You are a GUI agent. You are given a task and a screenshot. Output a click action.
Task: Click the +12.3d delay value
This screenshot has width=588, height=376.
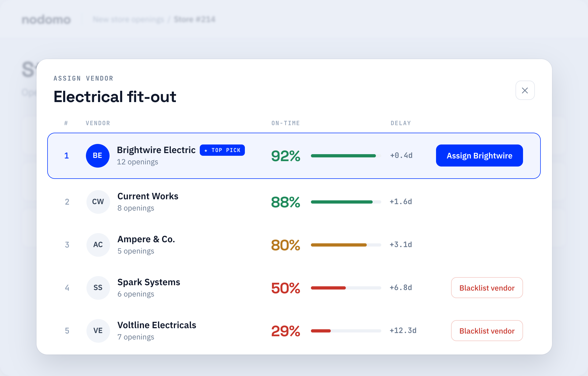[x=403, y=331]
